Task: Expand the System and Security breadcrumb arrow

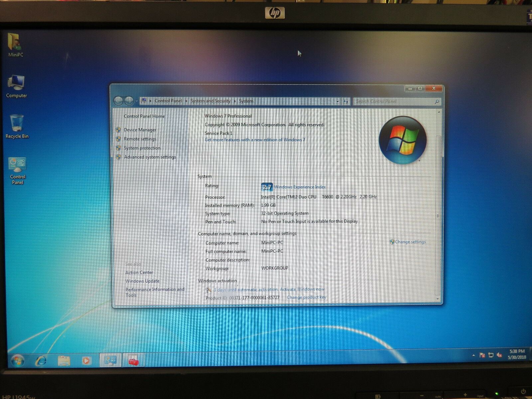Action: coord(235,101)
